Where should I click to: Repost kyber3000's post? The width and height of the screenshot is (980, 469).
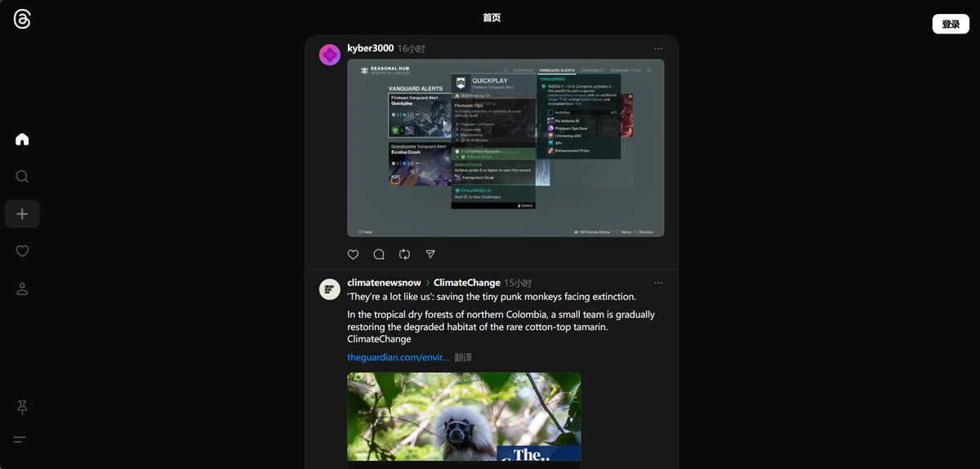404,255
